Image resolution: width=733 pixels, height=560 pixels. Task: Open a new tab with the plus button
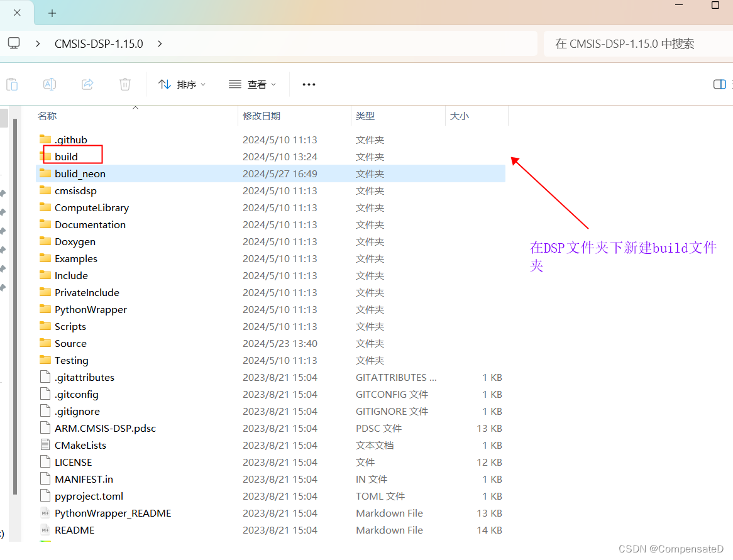pyautogui.click(x=52, y=13)
